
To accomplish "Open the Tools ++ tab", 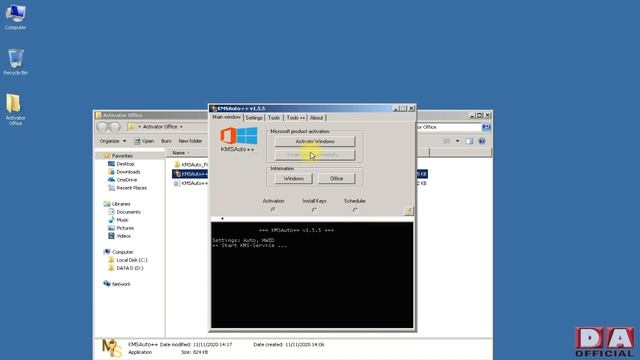I will pyautogui.click(x=296, y=118).
